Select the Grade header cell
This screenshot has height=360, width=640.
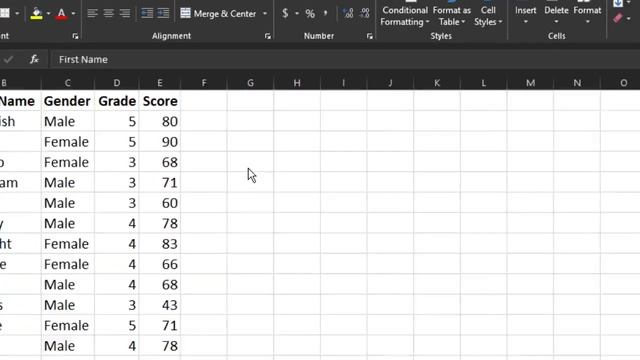(x=117, y=101)
